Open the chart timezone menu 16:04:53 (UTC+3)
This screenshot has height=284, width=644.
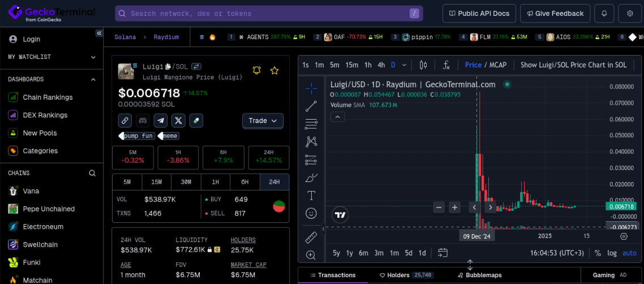coord(557,253)
